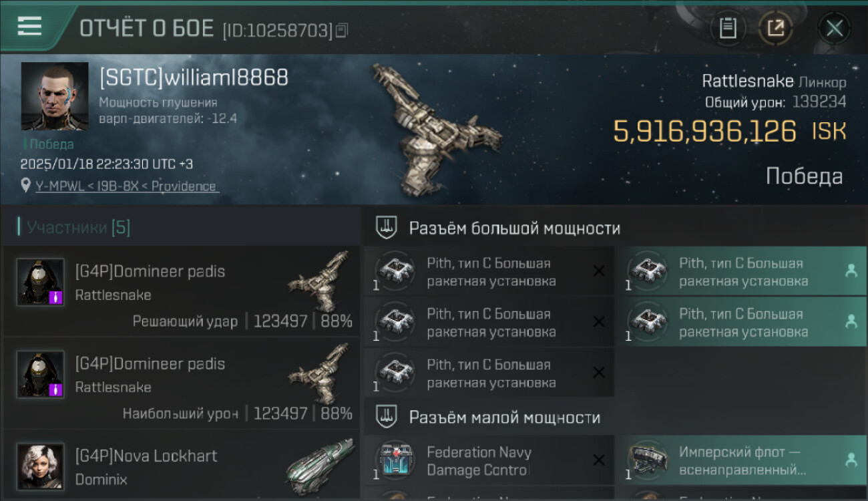This screenshot has width=868, height=501.
Task: Select Nova Lockhart Dominix participant
Action: pos(182,466)
